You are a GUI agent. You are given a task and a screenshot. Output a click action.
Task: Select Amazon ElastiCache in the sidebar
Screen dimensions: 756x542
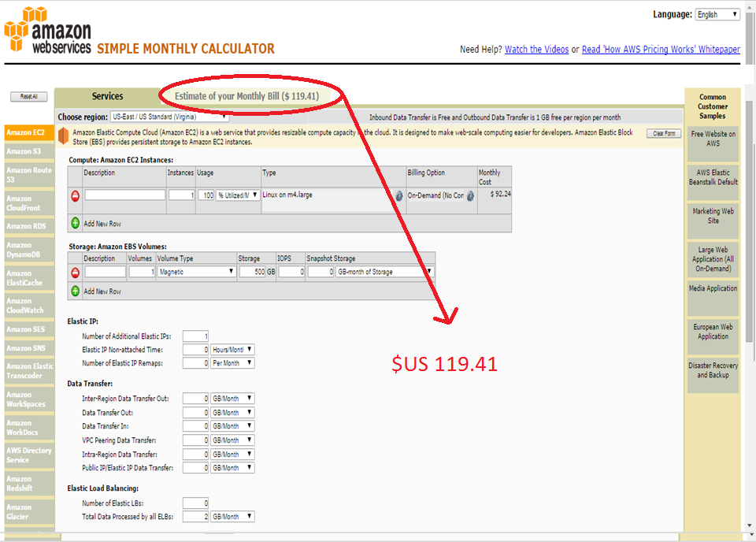click(29, 278)
